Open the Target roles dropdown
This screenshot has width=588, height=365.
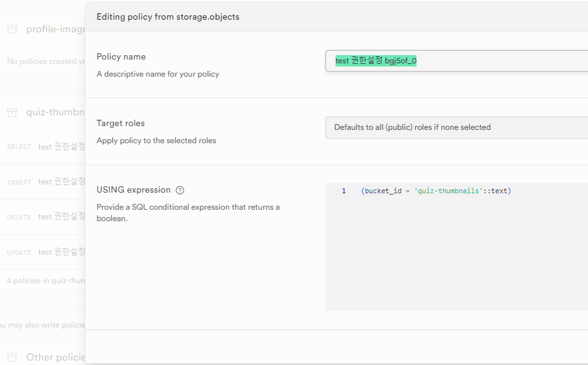[456, 127]
